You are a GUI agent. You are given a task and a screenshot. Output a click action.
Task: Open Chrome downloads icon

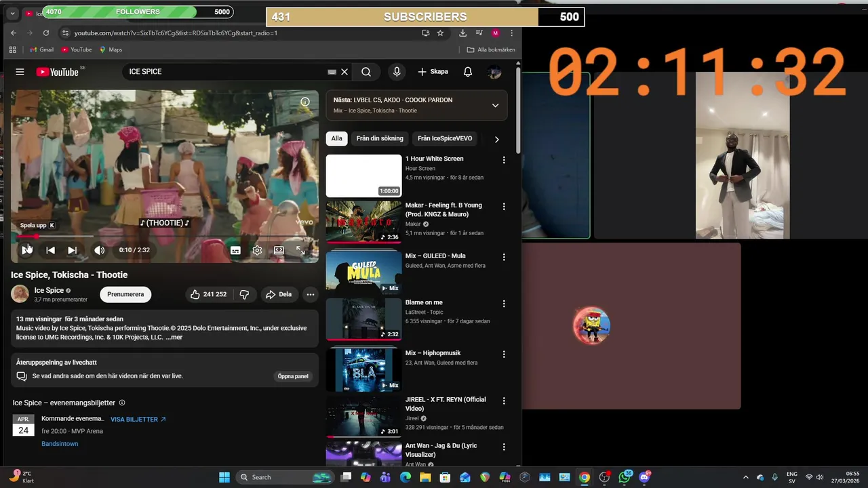click(462, 33)
